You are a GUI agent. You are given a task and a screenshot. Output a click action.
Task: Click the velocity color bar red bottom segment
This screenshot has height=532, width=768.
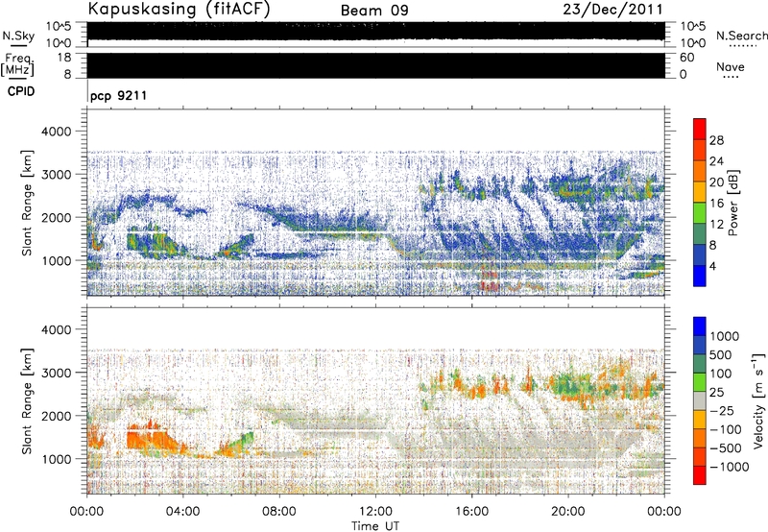(700, 475)
